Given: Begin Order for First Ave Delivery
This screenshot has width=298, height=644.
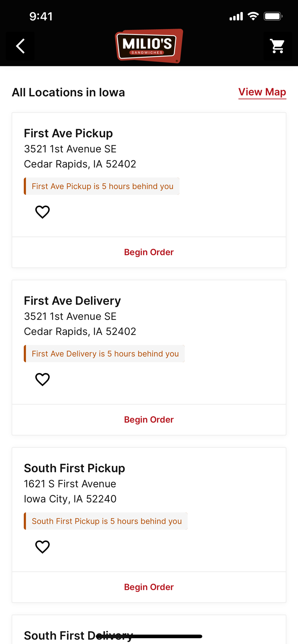Looking at the screenshot, I should click(x=149, y=420).
